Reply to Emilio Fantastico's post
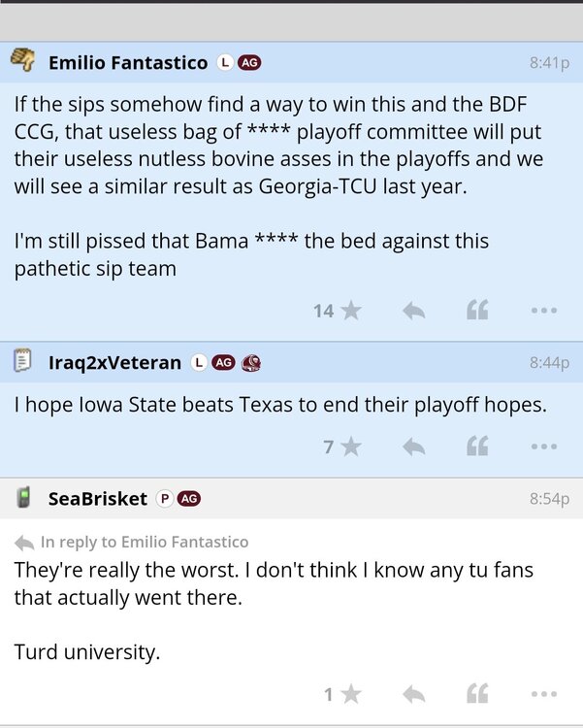Viewport: 583px width, 728px height. [413, 311]
